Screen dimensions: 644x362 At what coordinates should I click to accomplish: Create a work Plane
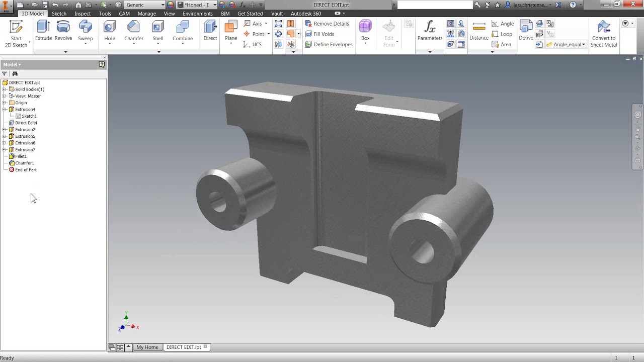point(231,32)
